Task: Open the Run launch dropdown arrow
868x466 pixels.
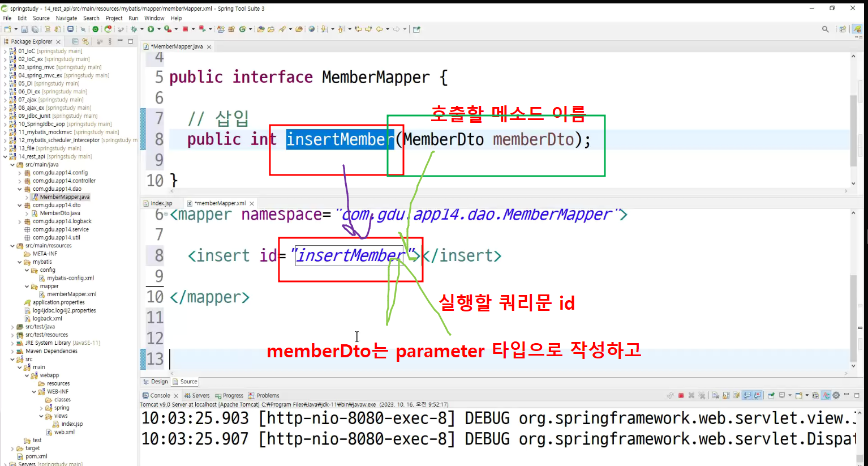Action: (x=159, y=29)
